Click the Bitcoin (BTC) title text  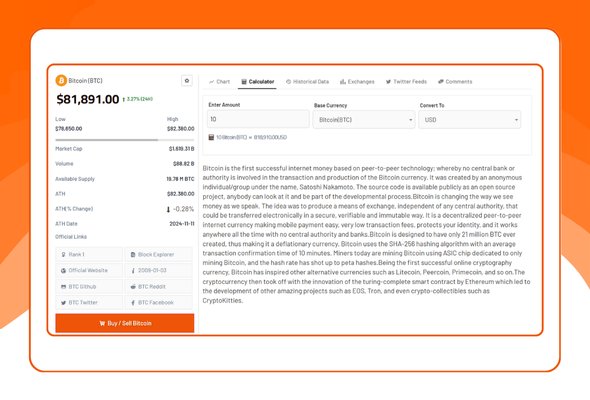pyautogui.click(x=85, y=81)
